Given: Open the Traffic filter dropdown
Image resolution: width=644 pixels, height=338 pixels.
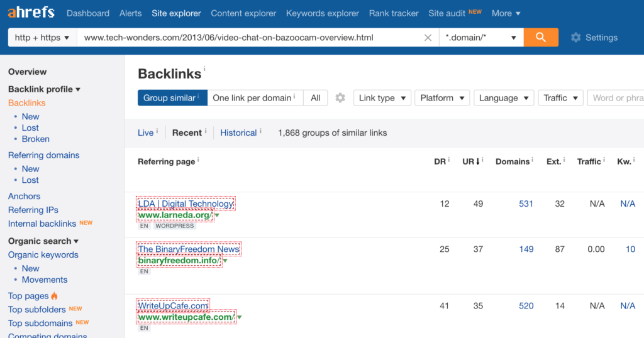Looking at the screenshot, I should (560, 98).
